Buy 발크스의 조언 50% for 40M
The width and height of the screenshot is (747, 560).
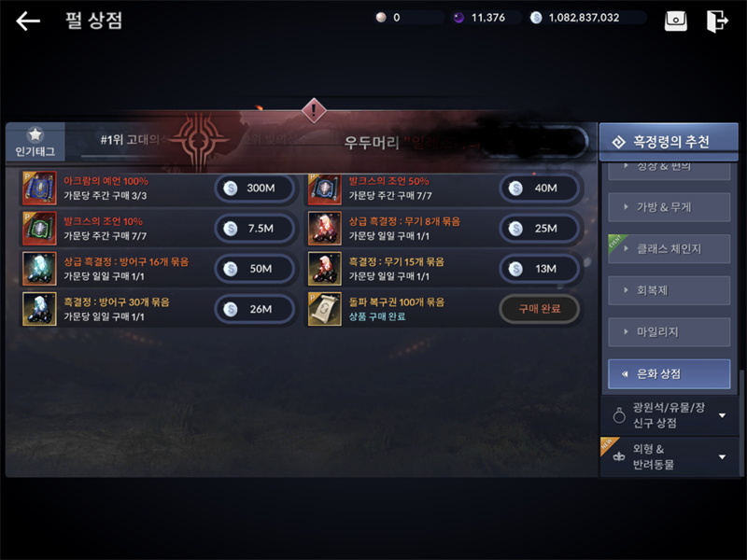[540, 189]
